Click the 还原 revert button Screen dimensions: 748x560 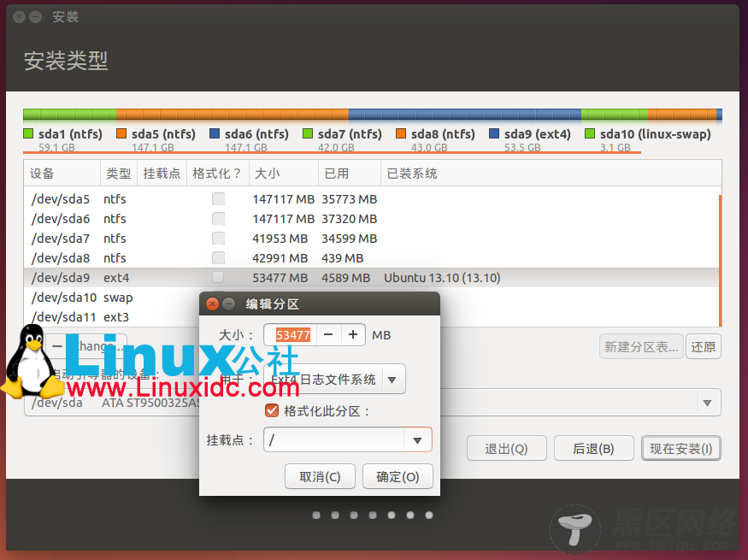pyautogui.click(x=704, y=347)
